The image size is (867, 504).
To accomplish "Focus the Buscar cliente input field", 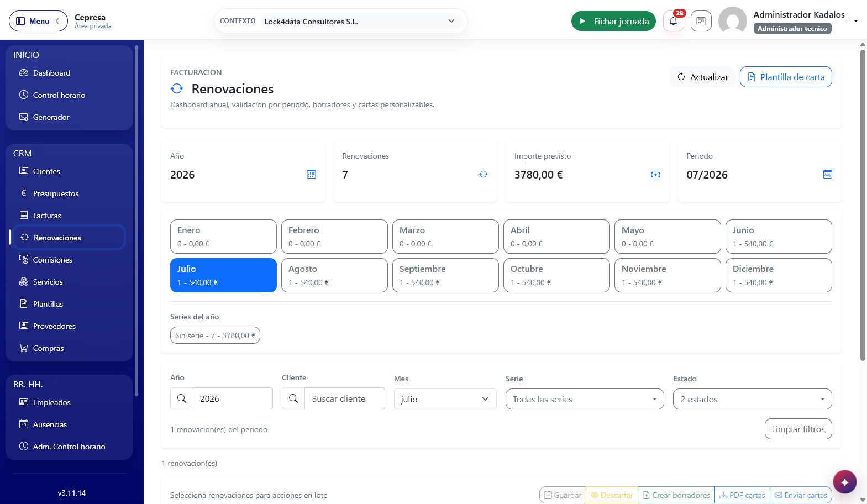I will (x=345, y=398).
